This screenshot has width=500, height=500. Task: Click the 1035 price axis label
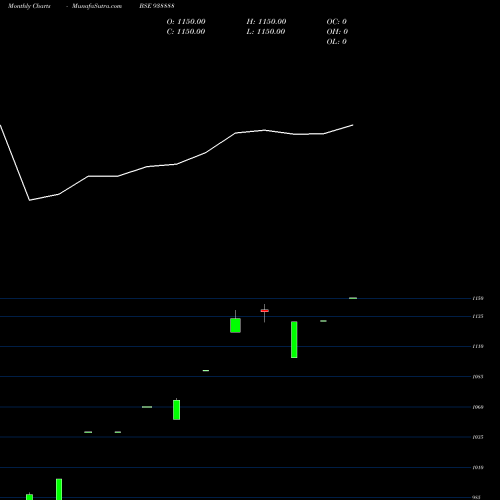[478, 437]
